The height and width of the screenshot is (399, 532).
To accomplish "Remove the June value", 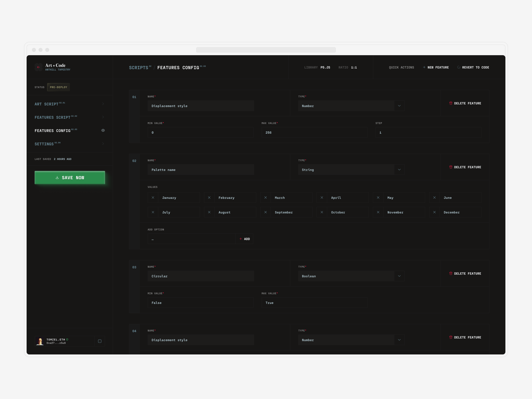I will [x=434, y=198].
